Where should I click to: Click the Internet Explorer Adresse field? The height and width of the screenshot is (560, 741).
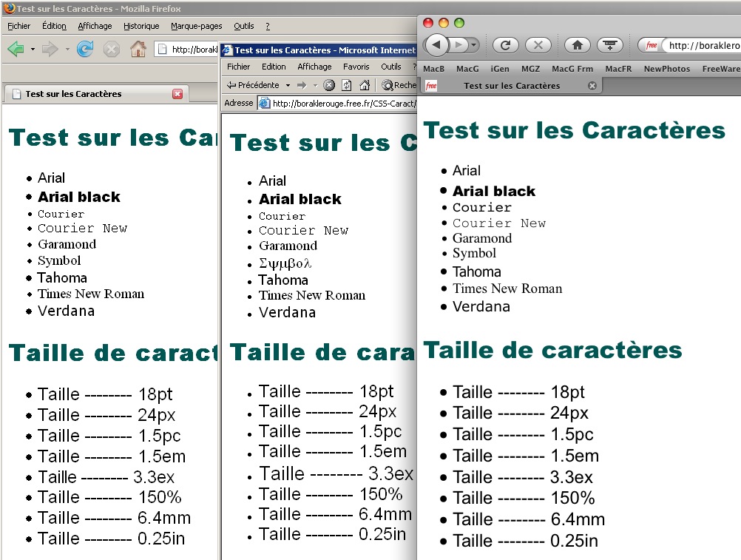coord(336,103)
